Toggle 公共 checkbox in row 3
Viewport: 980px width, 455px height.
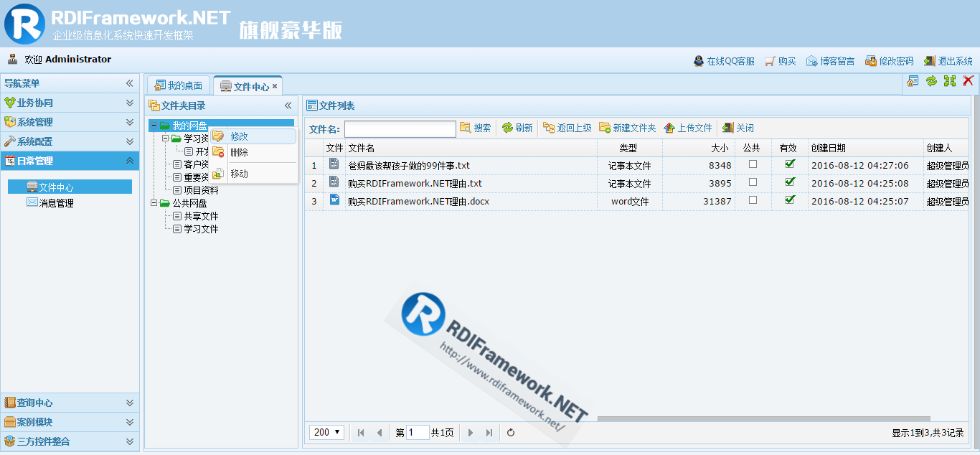click(x=753, y=200)
